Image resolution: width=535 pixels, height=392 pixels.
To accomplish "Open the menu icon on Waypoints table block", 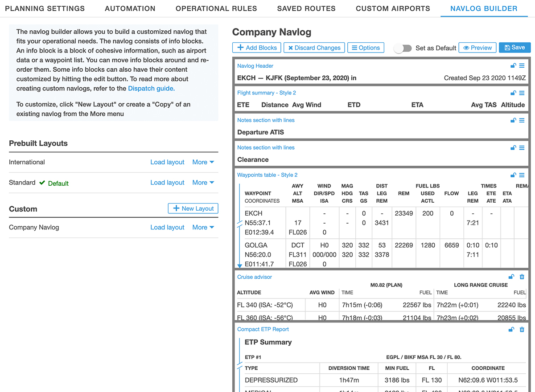I will click(x=522, y=175).
